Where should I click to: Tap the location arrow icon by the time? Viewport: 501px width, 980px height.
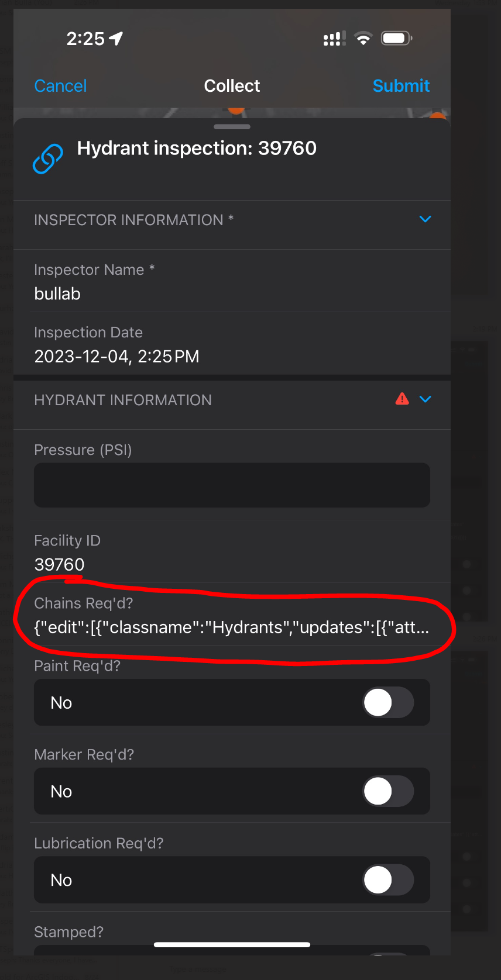(116, 39)
